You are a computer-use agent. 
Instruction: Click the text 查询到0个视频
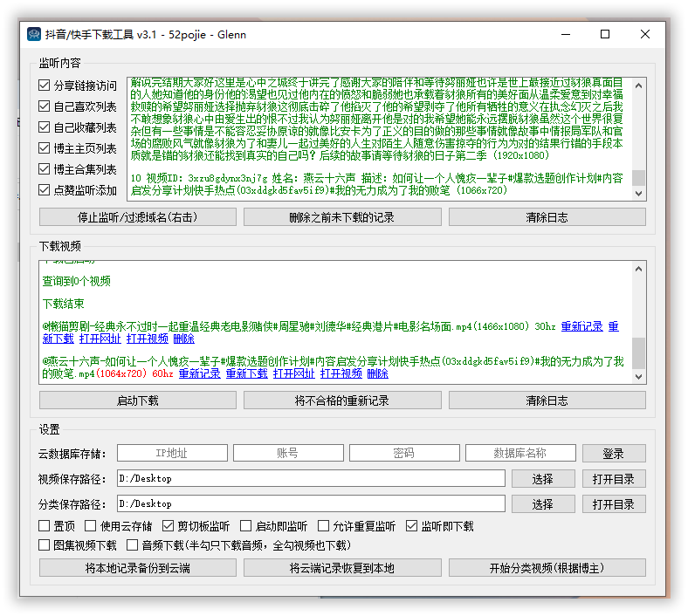(x=76, y=281)
